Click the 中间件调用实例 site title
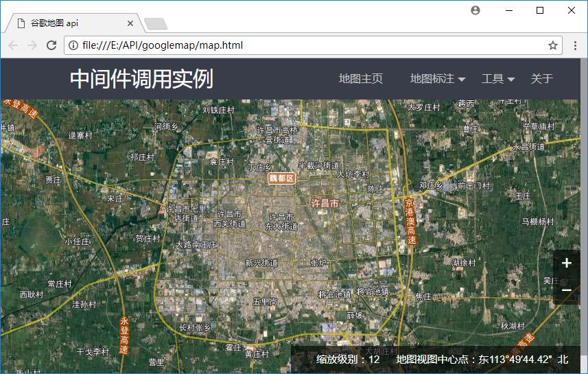Screen dimensions: 588x374 coord(142,78)
